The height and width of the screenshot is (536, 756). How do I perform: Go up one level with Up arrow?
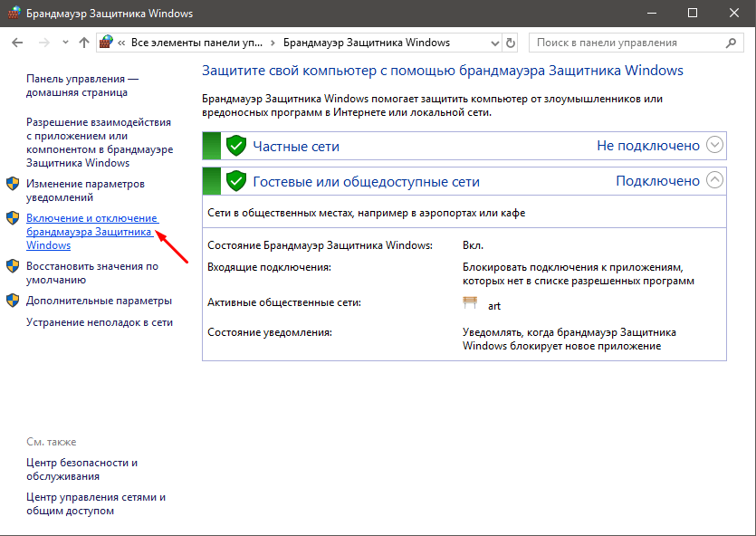click(84, 43)
